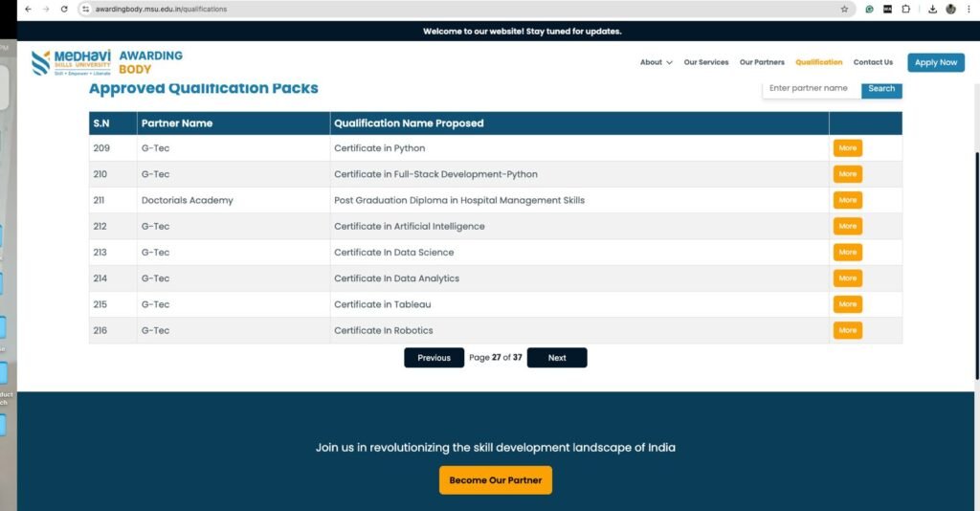Viewport: 980px width, 511px height.
Task: Open the black square extension icon
Action: pyautogui.click(x=887, y=10)
